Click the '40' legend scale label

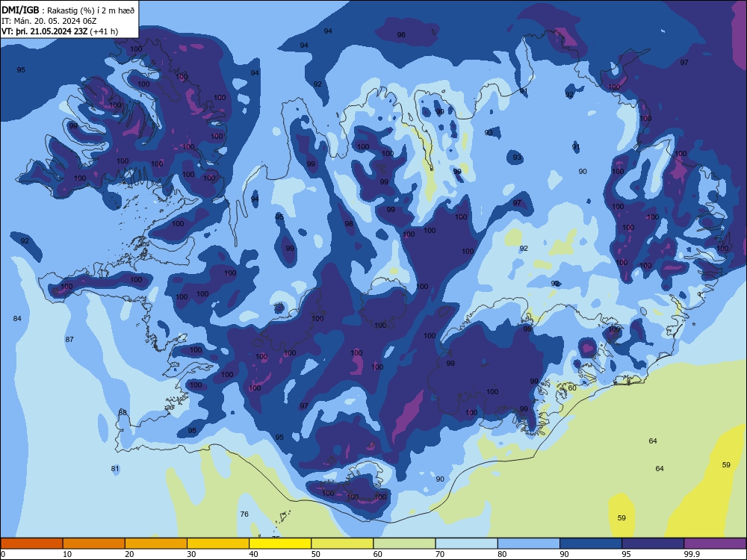[x=254, y=554]
